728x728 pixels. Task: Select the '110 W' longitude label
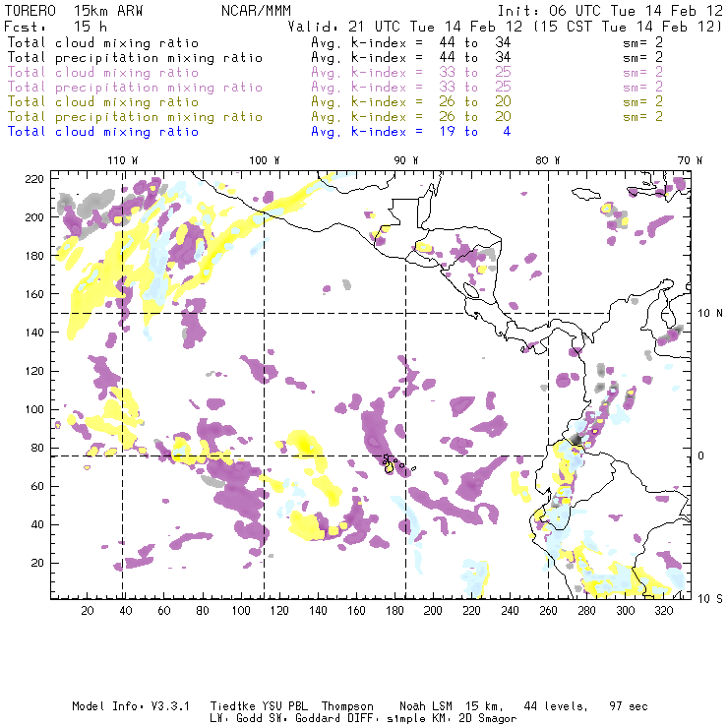click(x=123, y=160)
